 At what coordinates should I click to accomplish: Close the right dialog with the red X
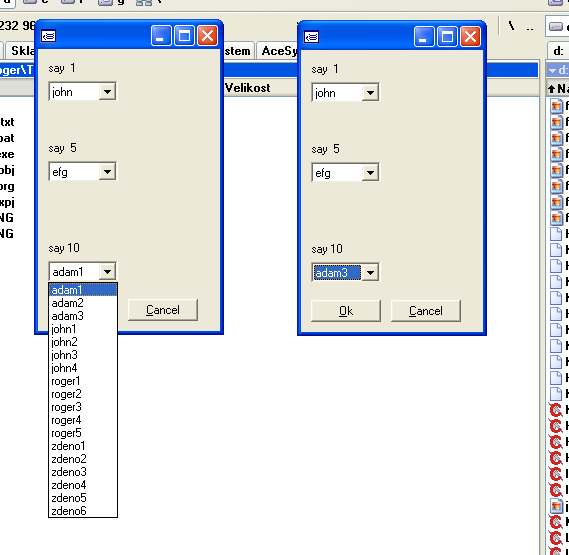point(470,37)
